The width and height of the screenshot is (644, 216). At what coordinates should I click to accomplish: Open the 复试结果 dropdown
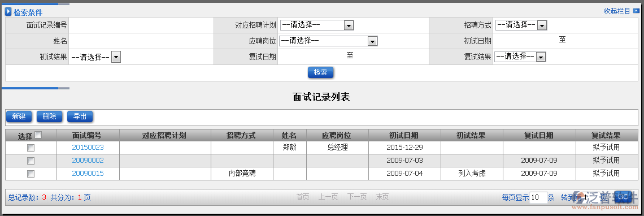pos(520,57)
